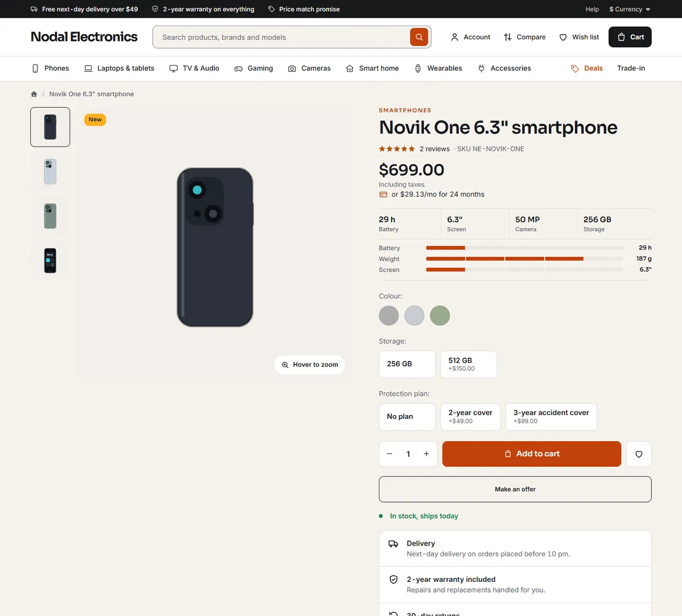682x616 pixels.
Task: Open the Phones category
Action: (51, 68)
